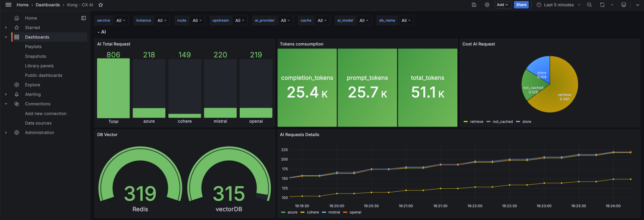The height and width of the screenshot is (220, 644).
Task: Open Data sources in the sidebar
Action: [38, 123]
